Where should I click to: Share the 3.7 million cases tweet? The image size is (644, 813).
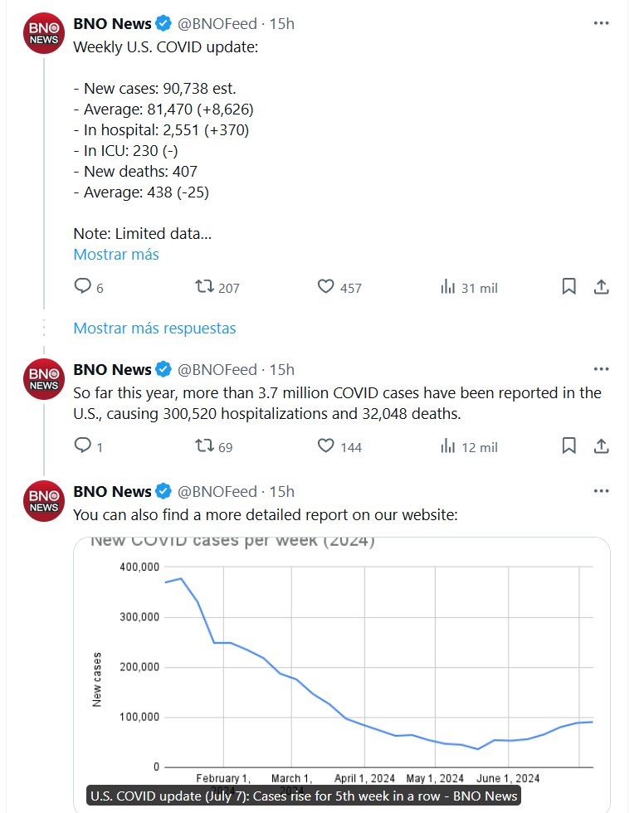point(603,446)
